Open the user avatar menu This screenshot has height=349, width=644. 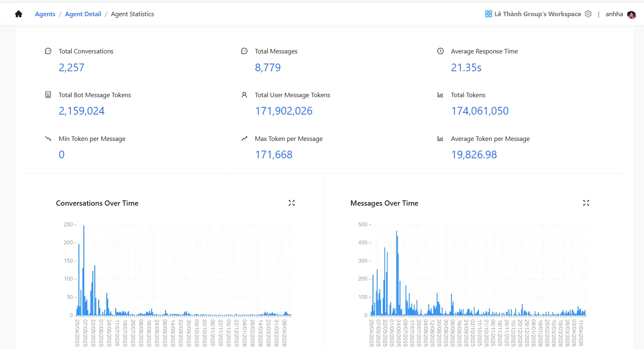(631, 15)
